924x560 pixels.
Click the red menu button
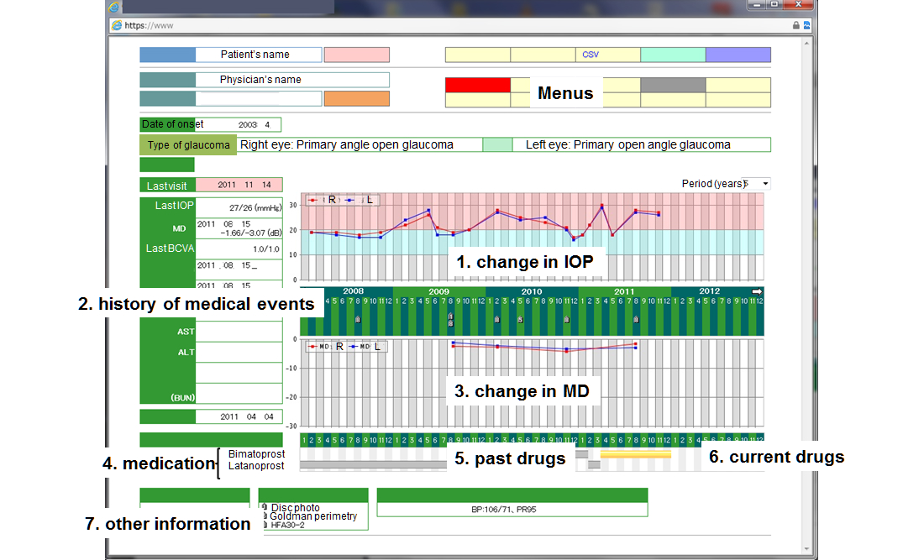pyautogui.click(x=477, y=85)
